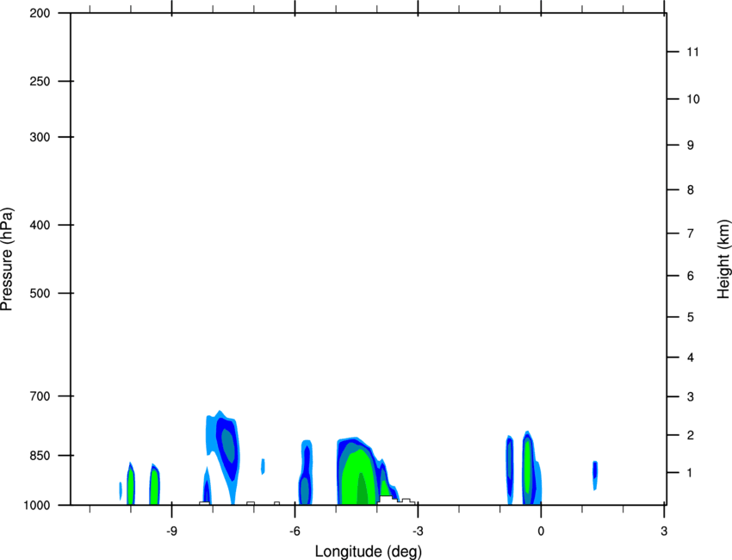
Task: Click the 0 longitude tick label
Action: click(541, 532)
